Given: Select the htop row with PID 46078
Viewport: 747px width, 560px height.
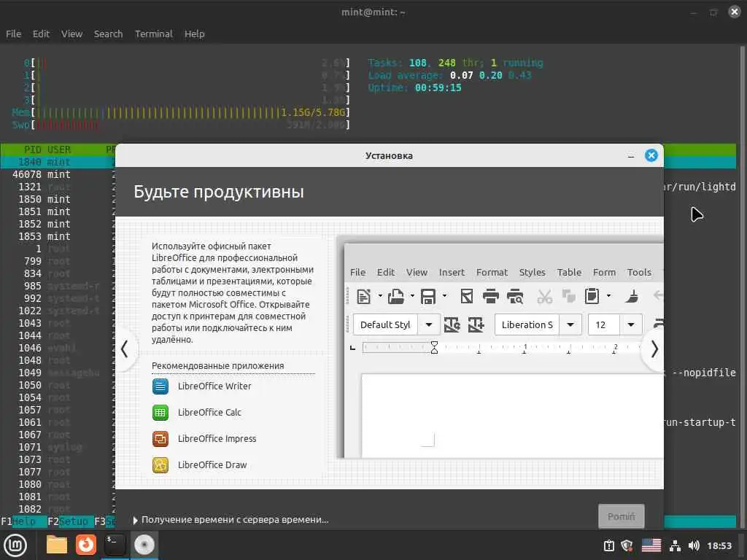Looking at the screenshot, I should click(x=58, y=174).
